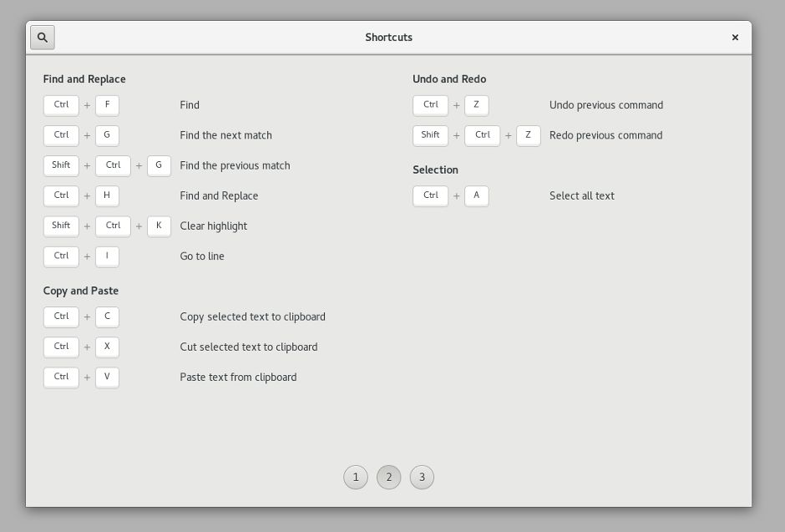Click the C keycap for Copy

click(107, 317)
